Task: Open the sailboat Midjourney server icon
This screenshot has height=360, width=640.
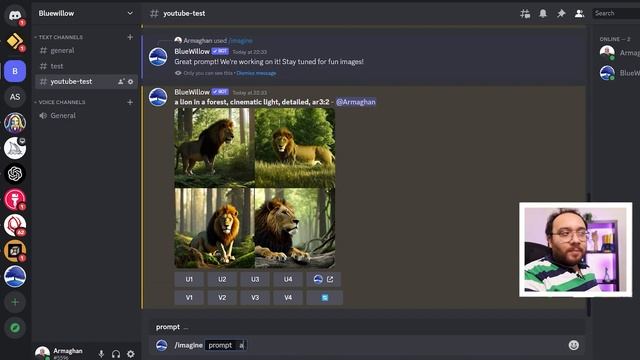Action: tap(15, 148)
